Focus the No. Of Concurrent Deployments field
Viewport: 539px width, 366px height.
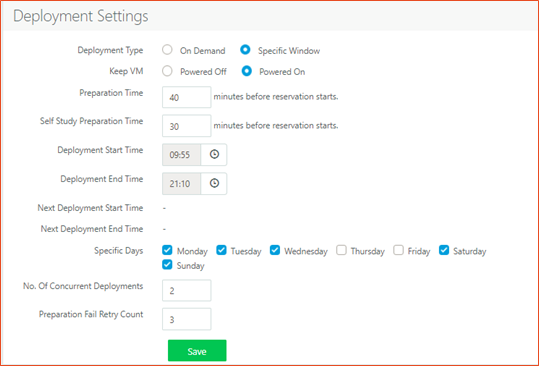tap(187, 291)
